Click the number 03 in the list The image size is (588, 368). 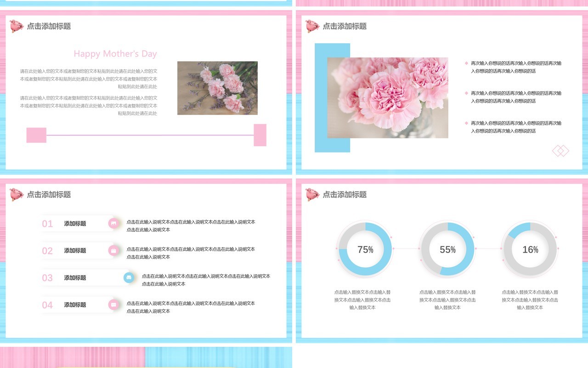coord(47,278)
